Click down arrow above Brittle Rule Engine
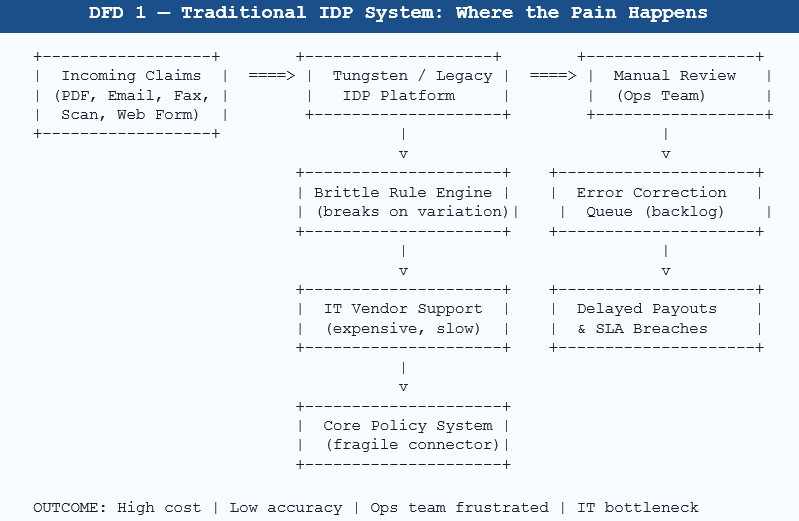Screen dimensions: 799x521 click(x=403, y=145)
